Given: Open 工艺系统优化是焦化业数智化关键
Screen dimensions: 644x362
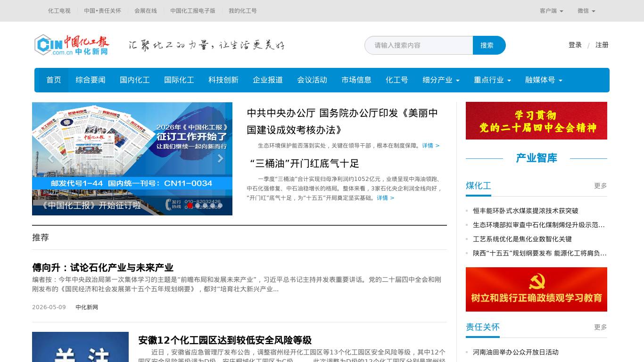Looking at the screenshot, I should [x=522, y=239].
